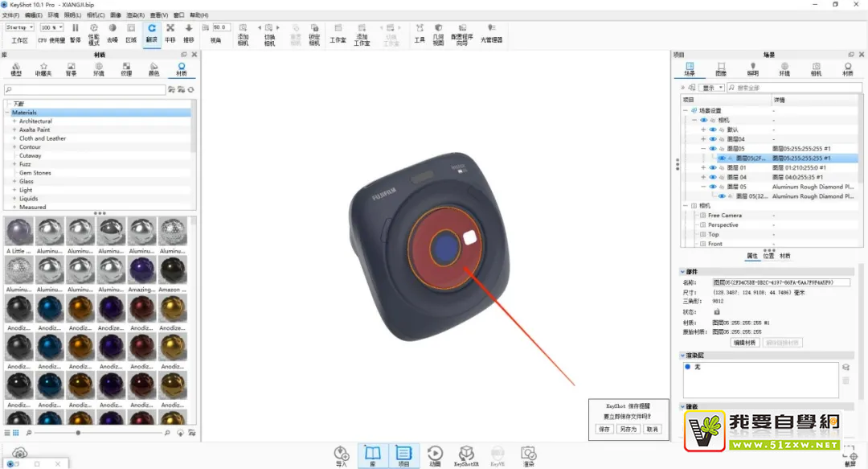
Task: Click the 名称 text field in properties
Action: 792,282
